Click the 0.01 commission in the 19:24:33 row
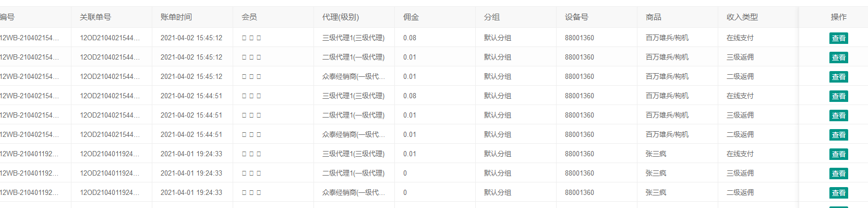Screen dimensions: 868x208 point(409,154)
